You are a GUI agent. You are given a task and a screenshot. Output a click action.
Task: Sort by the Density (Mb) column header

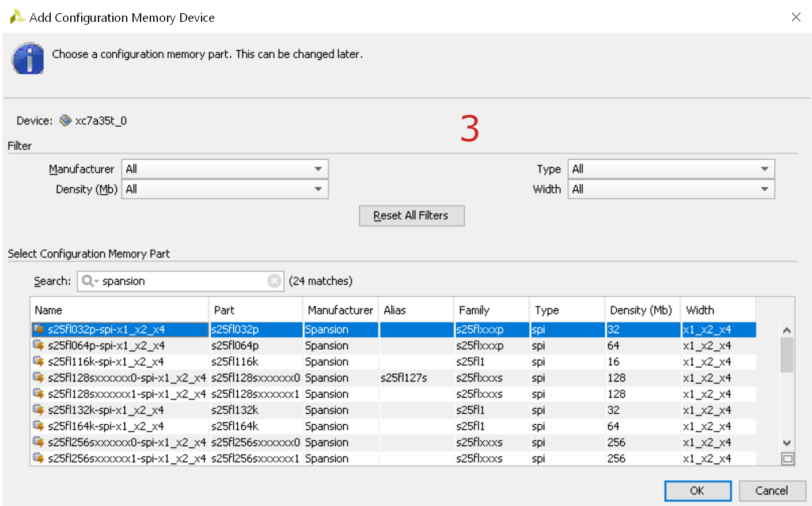(642, 310)
